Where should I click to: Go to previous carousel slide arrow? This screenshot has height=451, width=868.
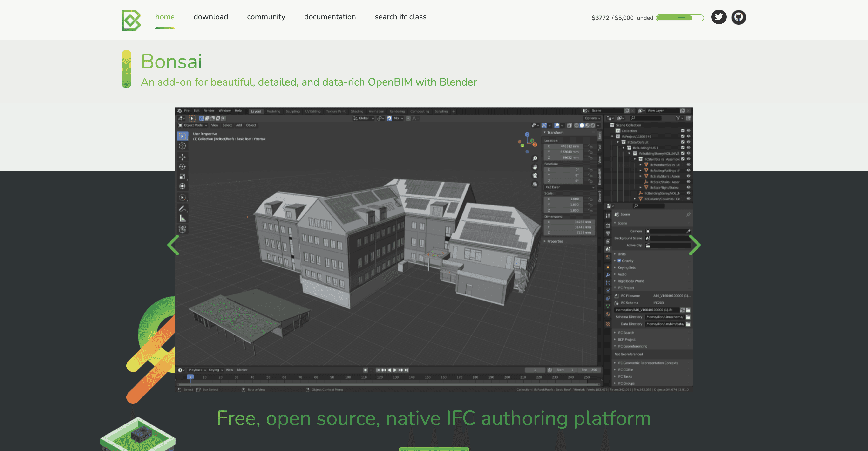click(174, 245)
